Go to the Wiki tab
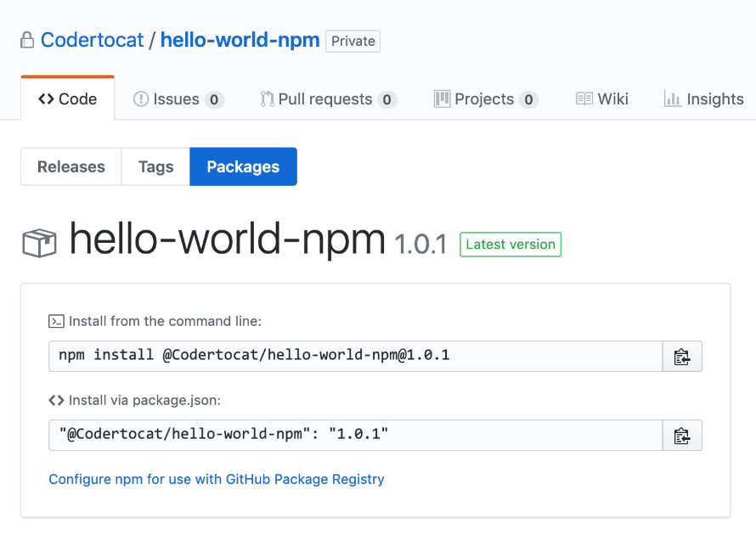The image size is (756, 535). (602, 99)
